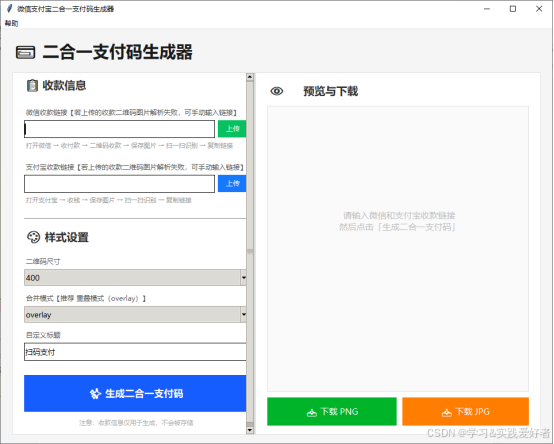The image size is (554, 444).
Task: Click the 二维码尺寸 label
Action: [x=43, y=261]
